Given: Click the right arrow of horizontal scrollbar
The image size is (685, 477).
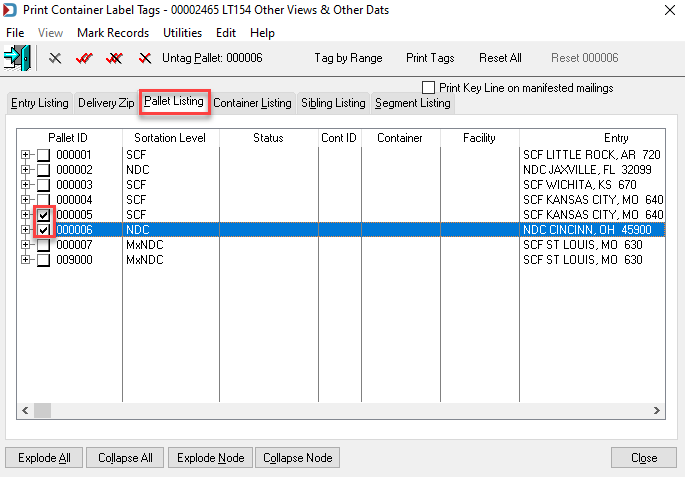Looking at the screenshot, I should tap(657, 411).
